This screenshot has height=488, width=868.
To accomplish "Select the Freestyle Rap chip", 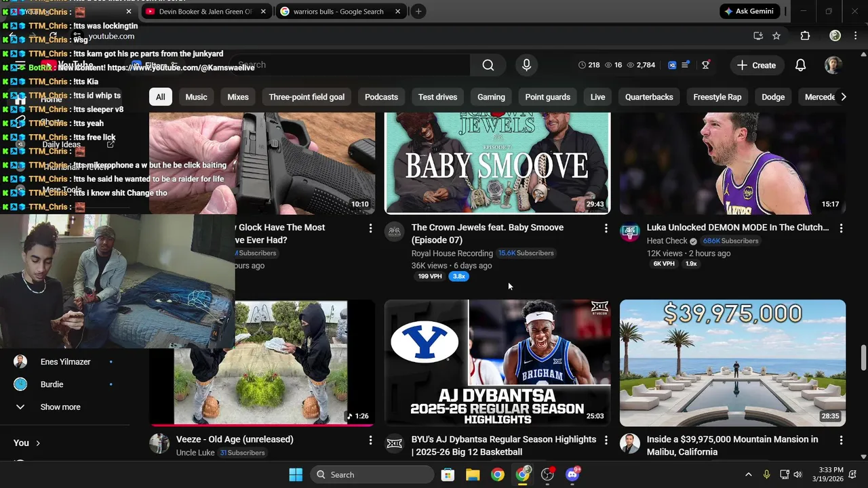I will (717, 97).
